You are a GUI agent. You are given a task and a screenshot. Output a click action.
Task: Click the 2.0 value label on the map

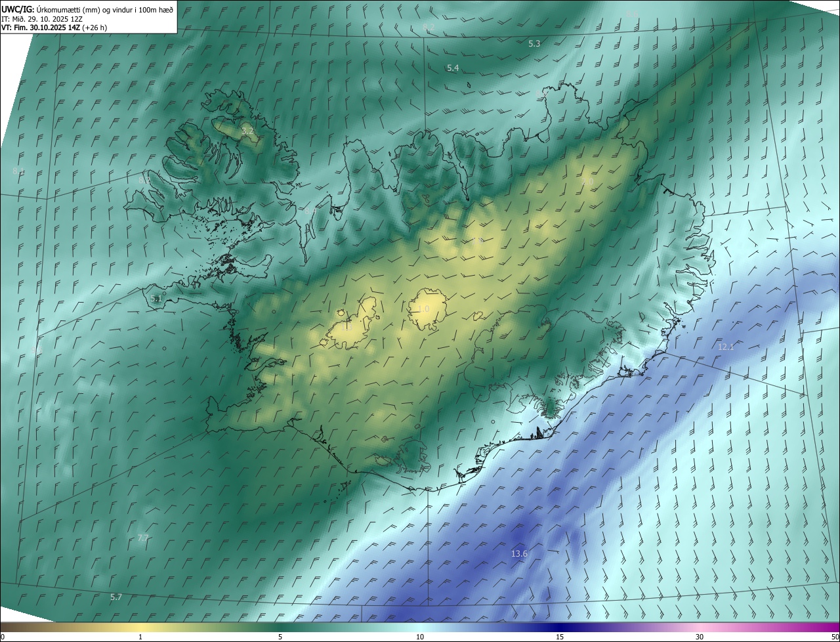click(x=587, y=182)
